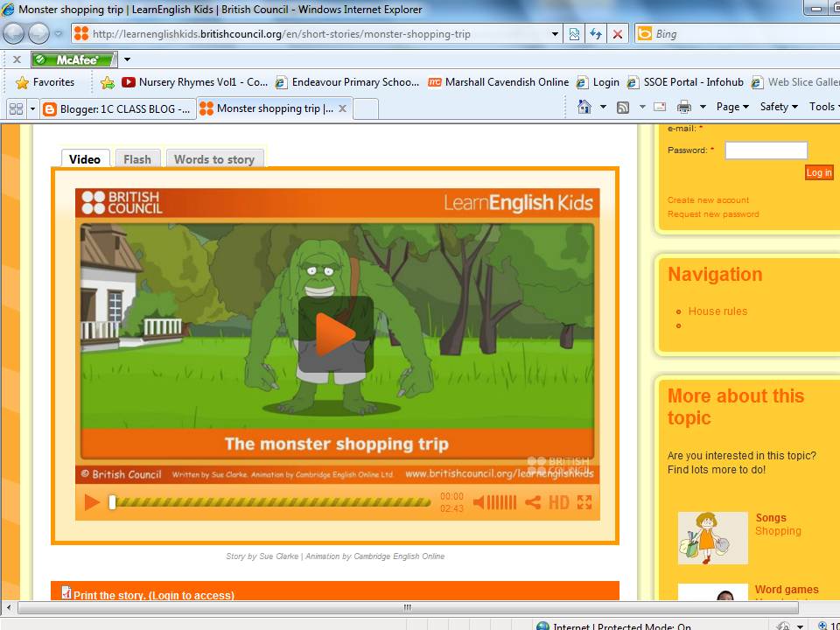Expand the feeds dropdown arrow
840x630 pixels.
tap(641, 107)
